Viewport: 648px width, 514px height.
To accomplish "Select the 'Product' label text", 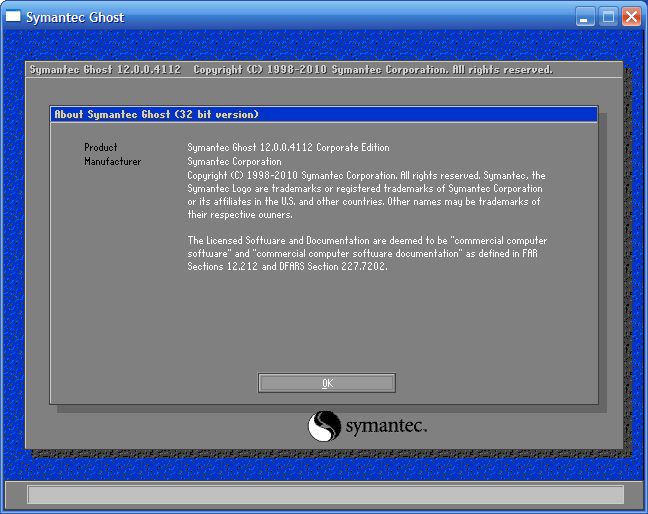I will tap(100, 148).
